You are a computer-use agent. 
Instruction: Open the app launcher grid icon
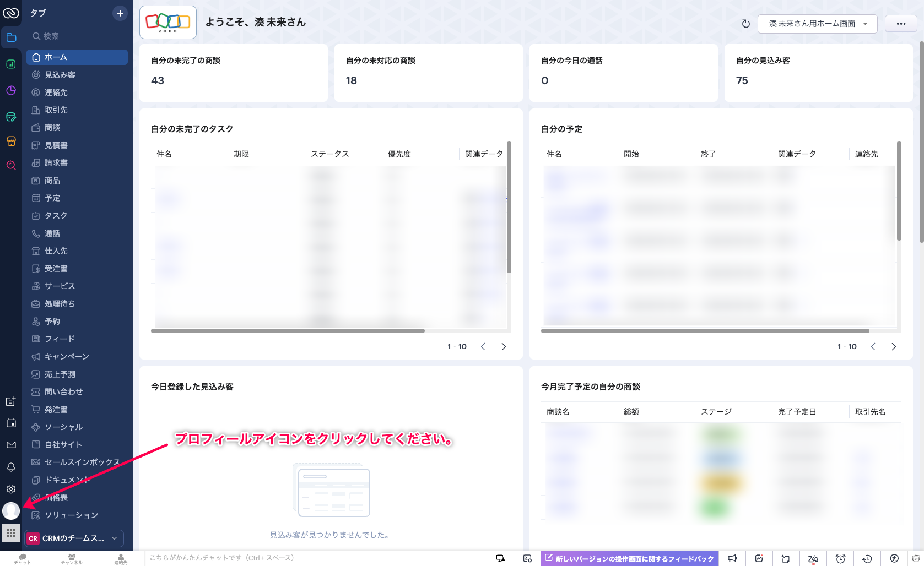pos(11,533)
